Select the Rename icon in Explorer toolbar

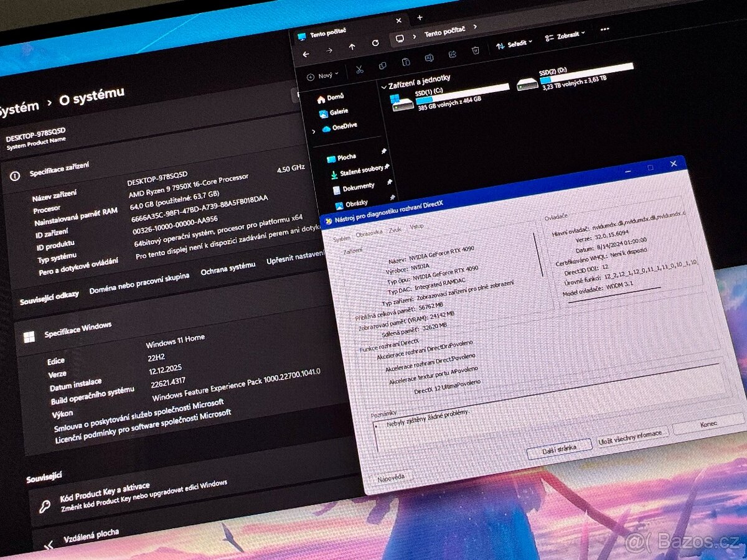tap(429, 58)
